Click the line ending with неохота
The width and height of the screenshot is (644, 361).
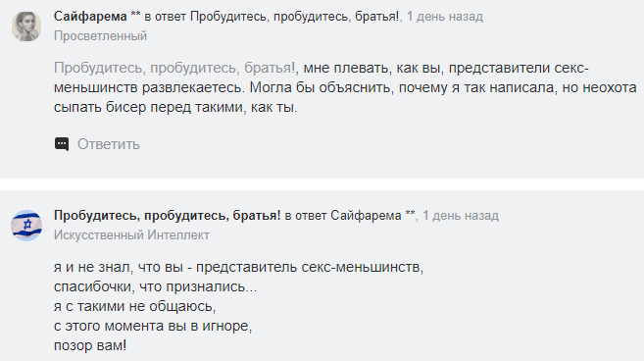point(345,87)
